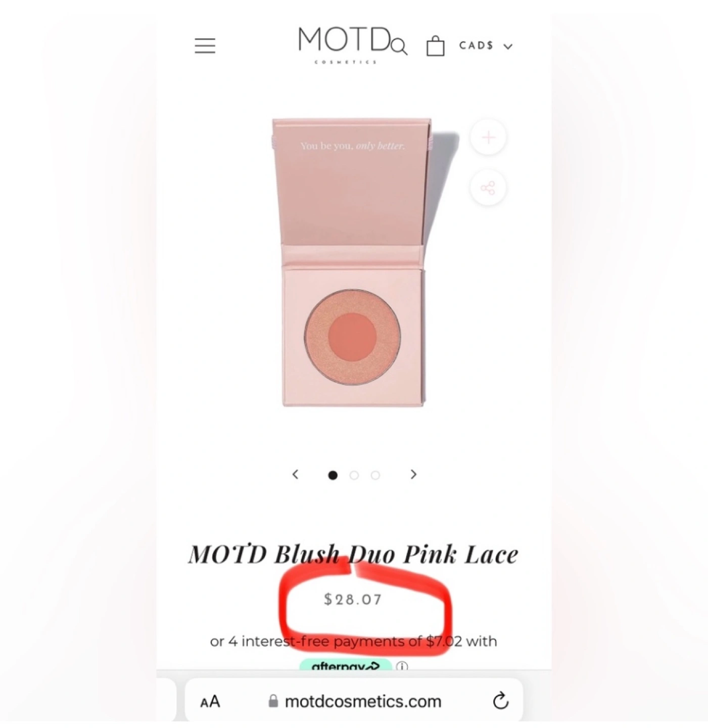Open the hamburger navigation menu
The image size is (708, 728).
click(x=205, y=45)
